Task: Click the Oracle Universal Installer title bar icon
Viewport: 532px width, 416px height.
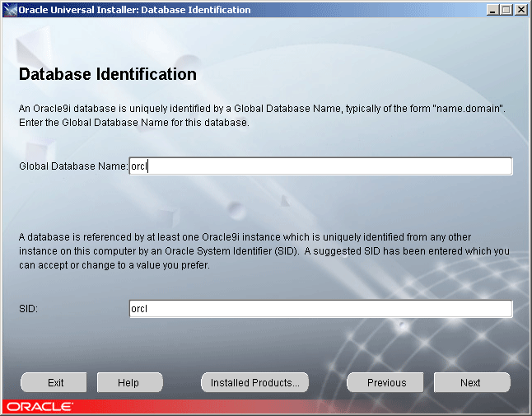Action: click(10, 10)
